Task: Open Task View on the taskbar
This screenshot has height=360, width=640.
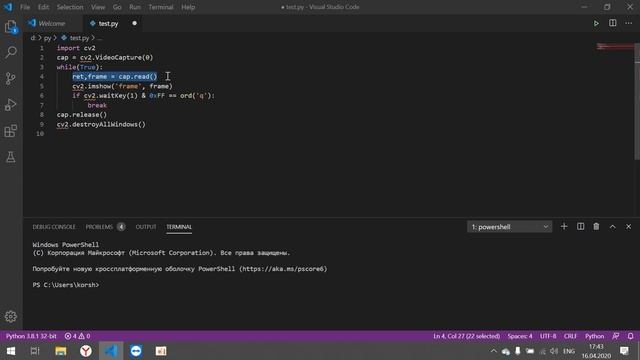Action: coord(35,351)
